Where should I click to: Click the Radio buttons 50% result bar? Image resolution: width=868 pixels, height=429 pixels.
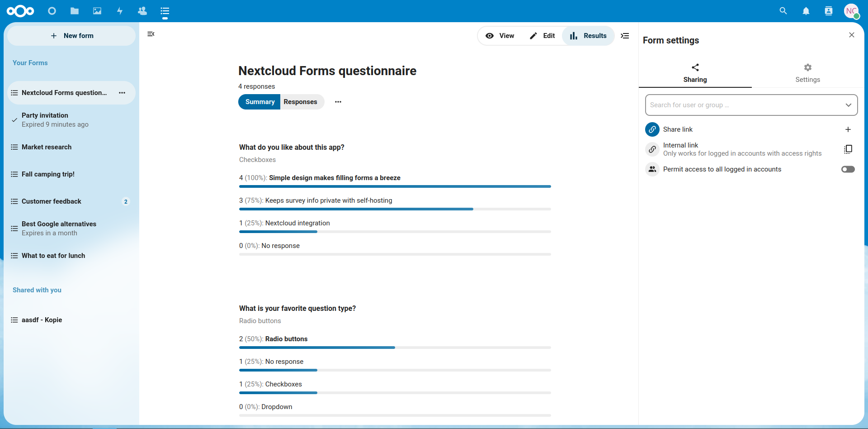tap(395, 348)
